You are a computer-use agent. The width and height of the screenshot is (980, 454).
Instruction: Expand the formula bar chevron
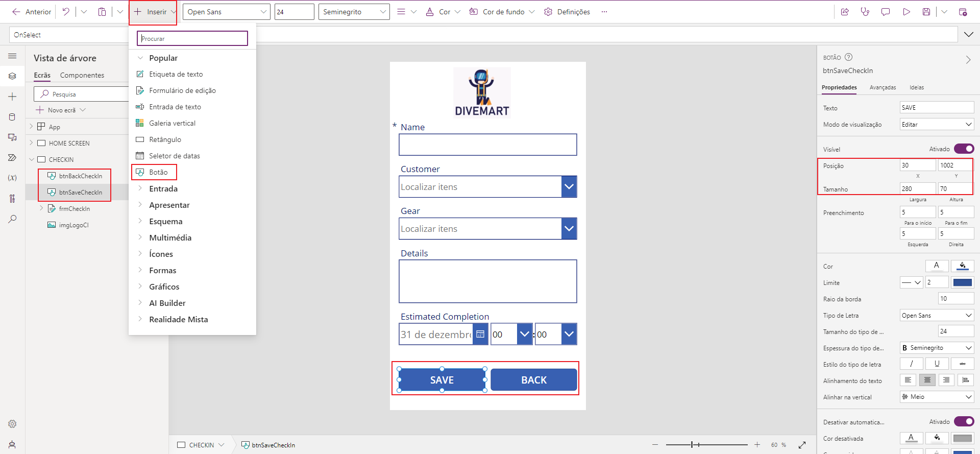(968, 34)
